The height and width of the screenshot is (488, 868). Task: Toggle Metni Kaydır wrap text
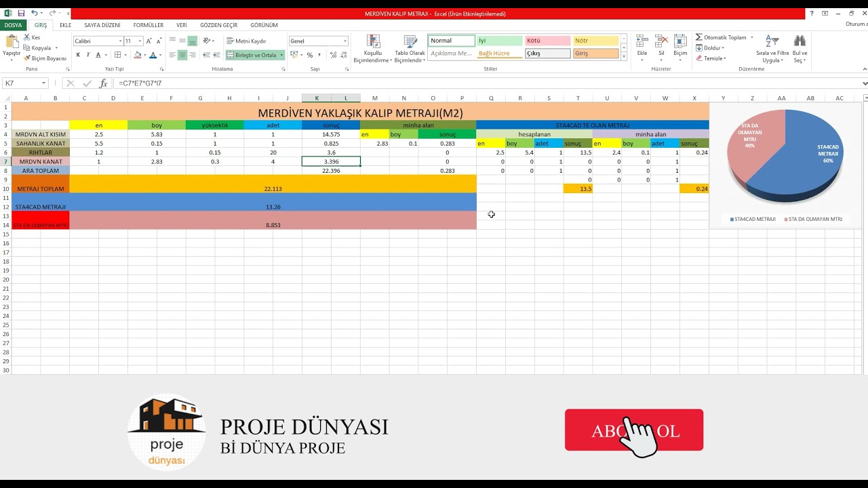pyautogui.click(x=247, y=41)
